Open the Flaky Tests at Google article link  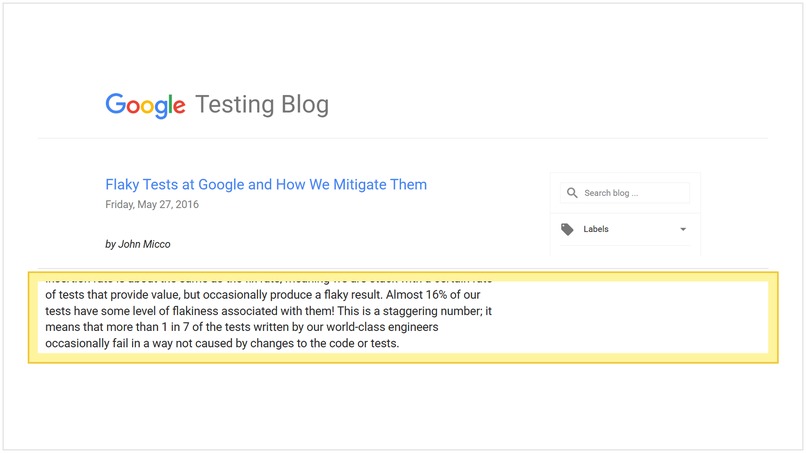pyautogui.click(x=266, y=185)
